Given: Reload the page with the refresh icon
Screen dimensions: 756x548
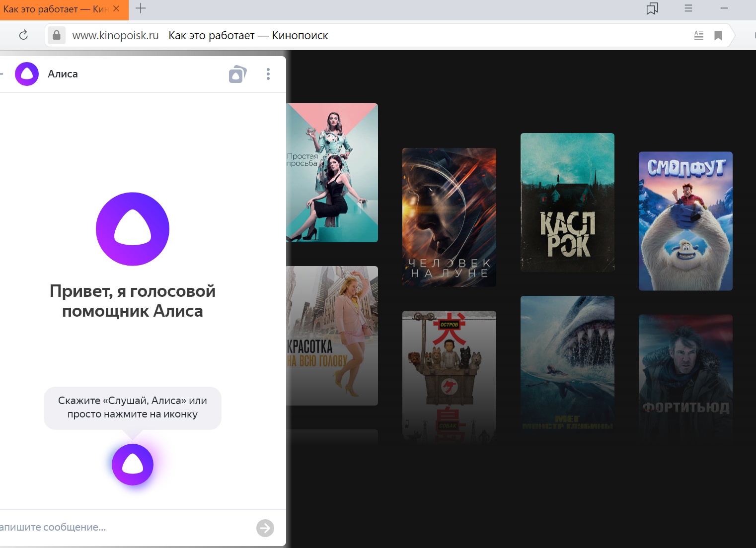Looking at the screenshot, I should (x=23, y=35).
